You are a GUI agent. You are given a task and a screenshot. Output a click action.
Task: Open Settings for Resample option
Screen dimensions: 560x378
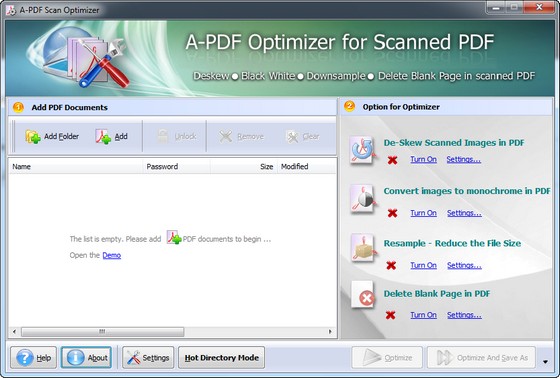[464, 265]
